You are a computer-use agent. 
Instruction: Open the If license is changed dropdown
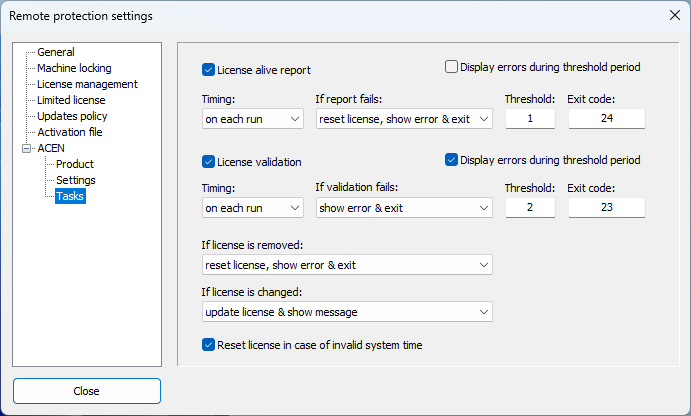347,312
